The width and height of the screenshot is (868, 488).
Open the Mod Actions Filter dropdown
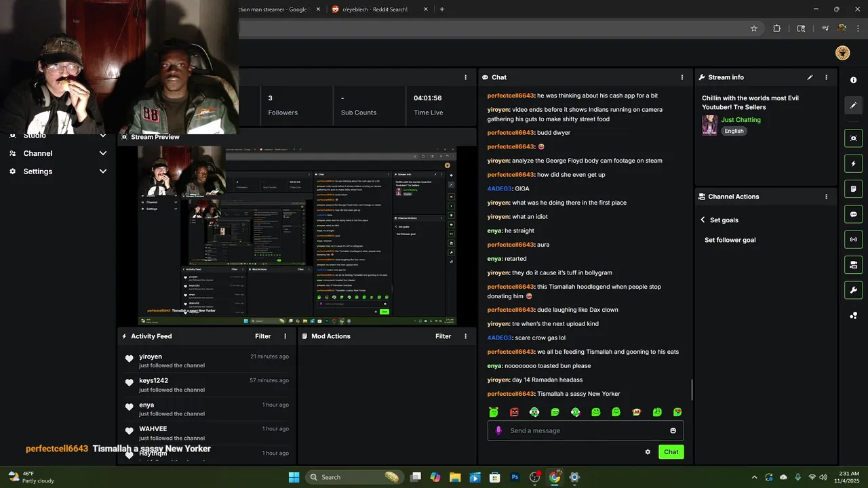pos(443,336)
